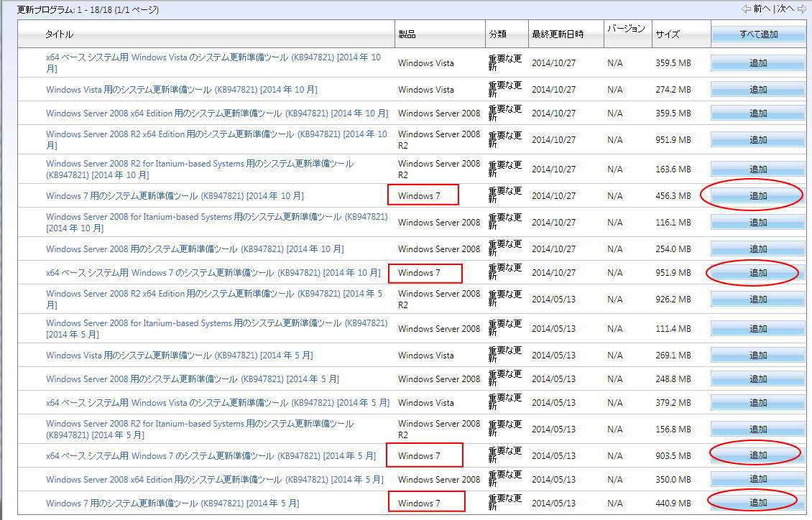812x520 pixels.
Task: Open Windows Server 2008 用 2014年5月 link
Action: click(192, 379)
